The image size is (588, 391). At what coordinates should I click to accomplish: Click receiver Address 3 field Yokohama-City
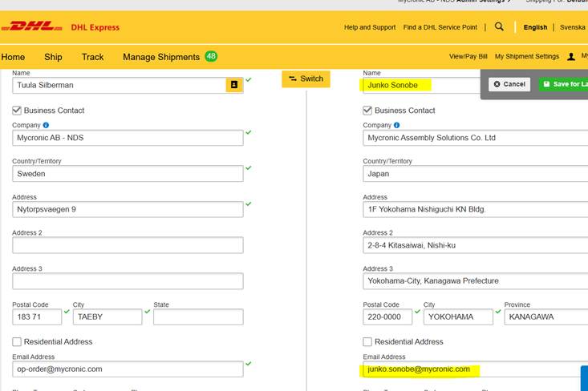coord(476,281)
